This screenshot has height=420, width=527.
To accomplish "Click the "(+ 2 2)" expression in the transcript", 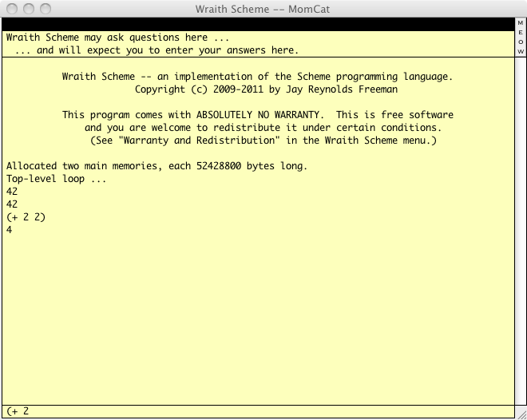I will [x=26, y=217].
